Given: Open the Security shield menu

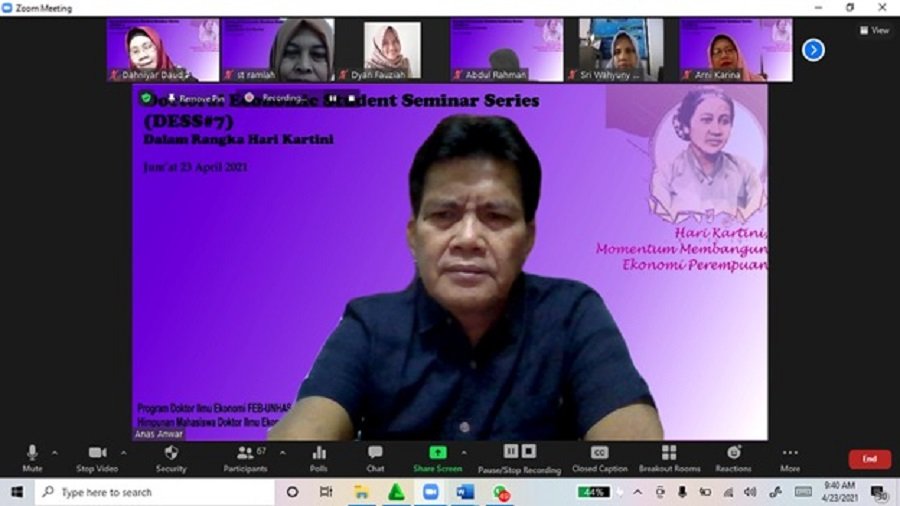Looking at the screenshot, I should coord(171,458).
